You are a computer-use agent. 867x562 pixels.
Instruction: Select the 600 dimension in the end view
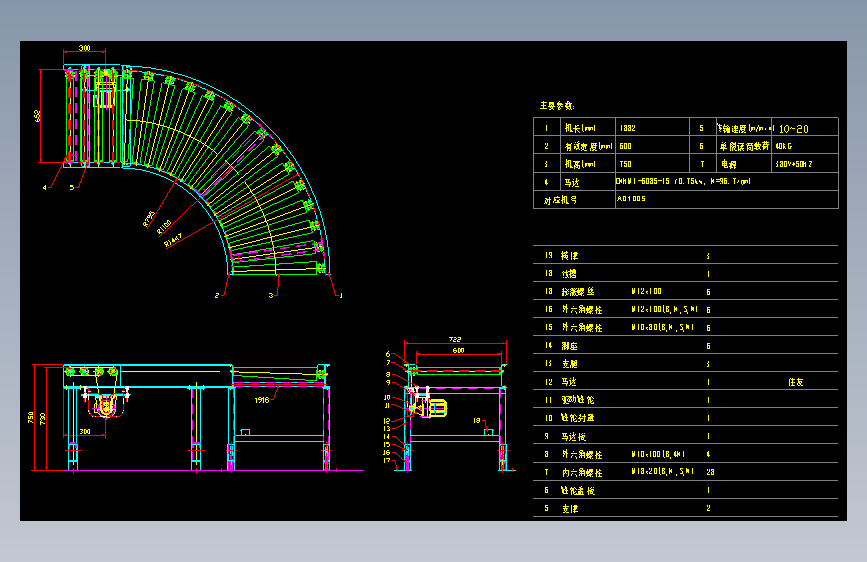coord(458,350)
